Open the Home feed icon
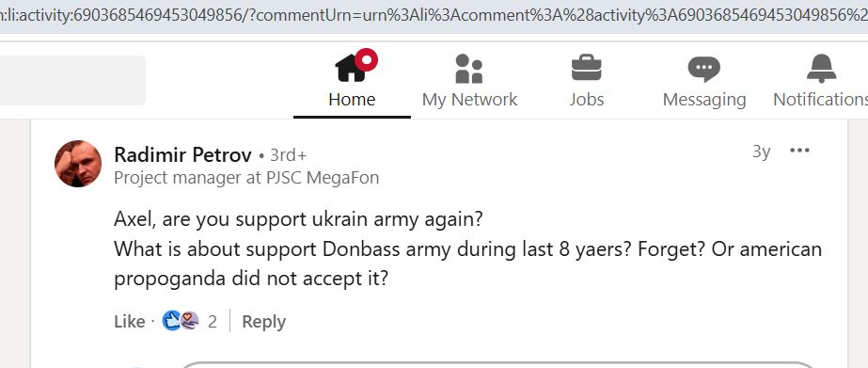Viewport: 868px width, 368px height. 352,68
